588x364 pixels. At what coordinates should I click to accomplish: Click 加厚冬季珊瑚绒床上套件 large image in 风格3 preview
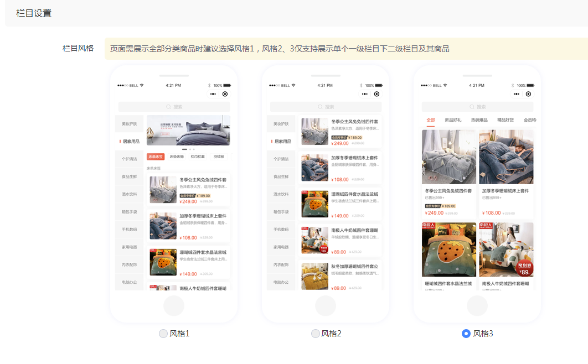click(506, 157)
